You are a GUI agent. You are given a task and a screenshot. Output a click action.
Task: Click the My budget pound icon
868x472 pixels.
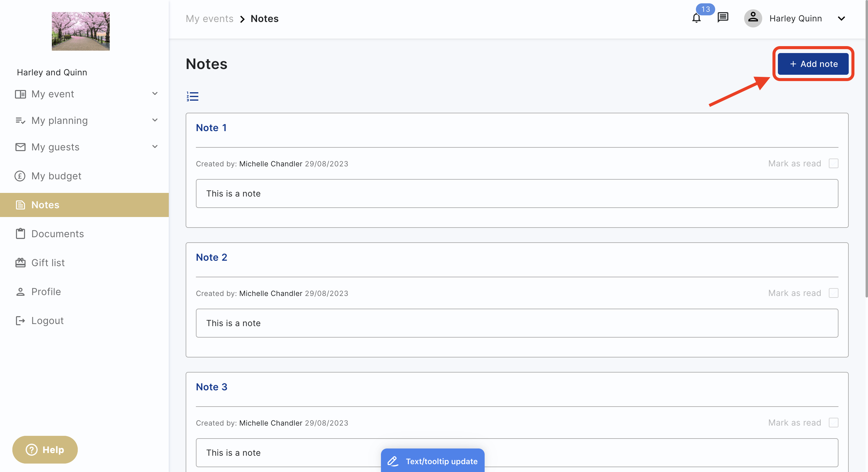click(20, 176)
